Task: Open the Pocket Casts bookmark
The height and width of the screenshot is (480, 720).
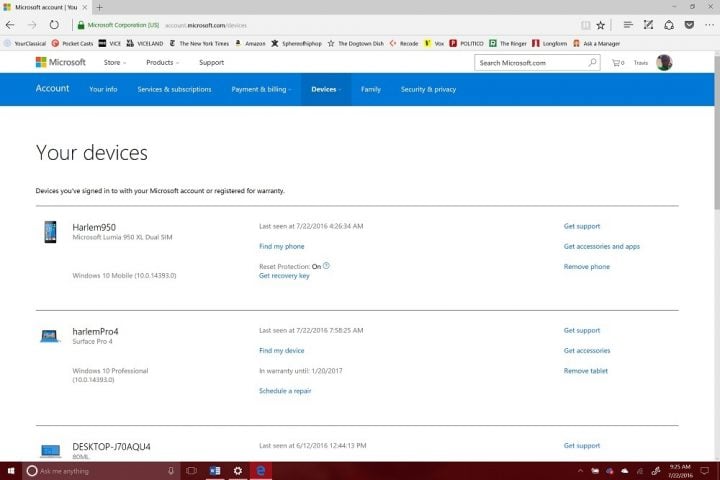Action: [73, 43]
